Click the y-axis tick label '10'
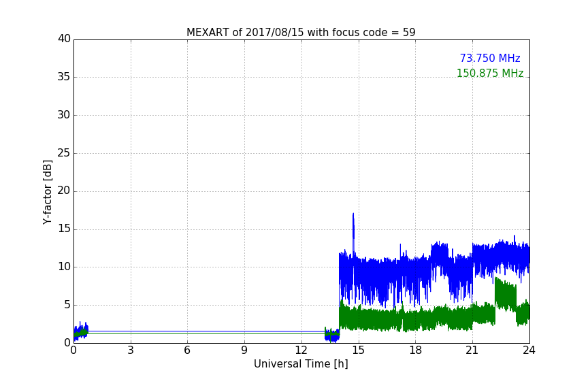Image resolution: width=588 pixels, height=392 pixels. point(64,267)
